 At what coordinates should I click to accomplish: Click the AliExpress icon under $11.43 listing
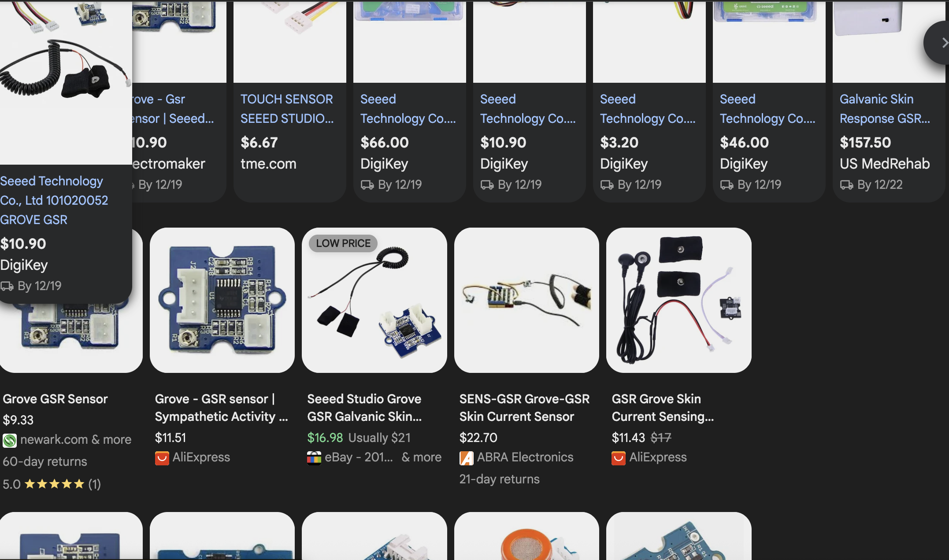[x=619, y=458]
